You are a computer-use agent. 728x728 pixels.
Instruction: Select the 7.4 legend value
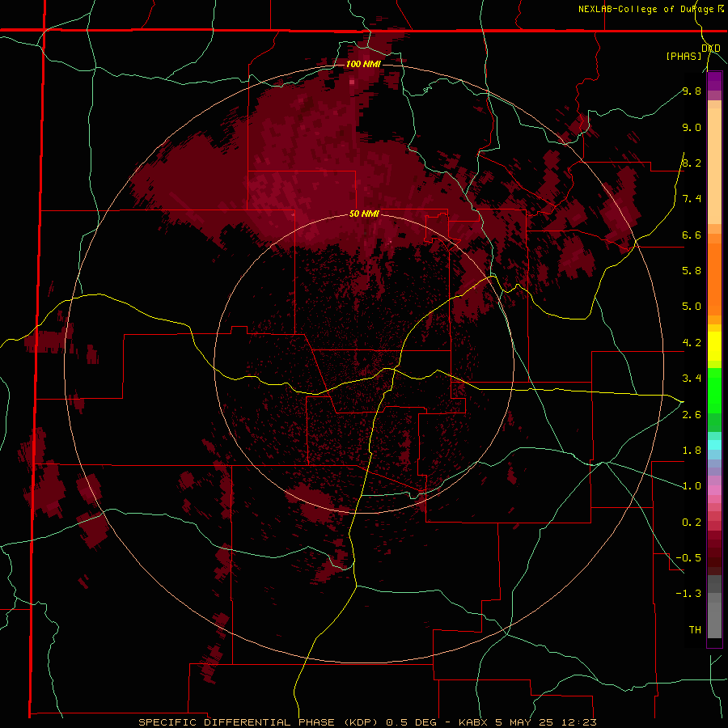[x=692, y=199]
